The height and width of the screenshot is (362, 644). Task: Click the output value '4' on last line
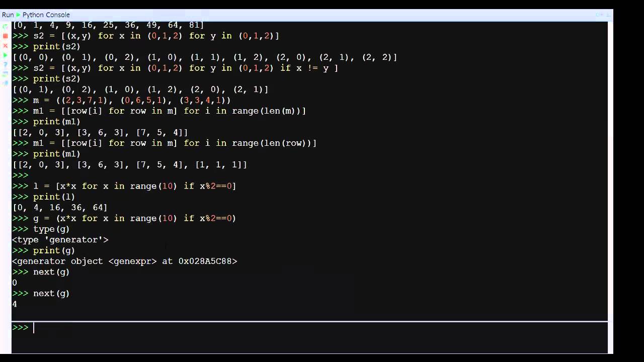click(x=15, y=304)
